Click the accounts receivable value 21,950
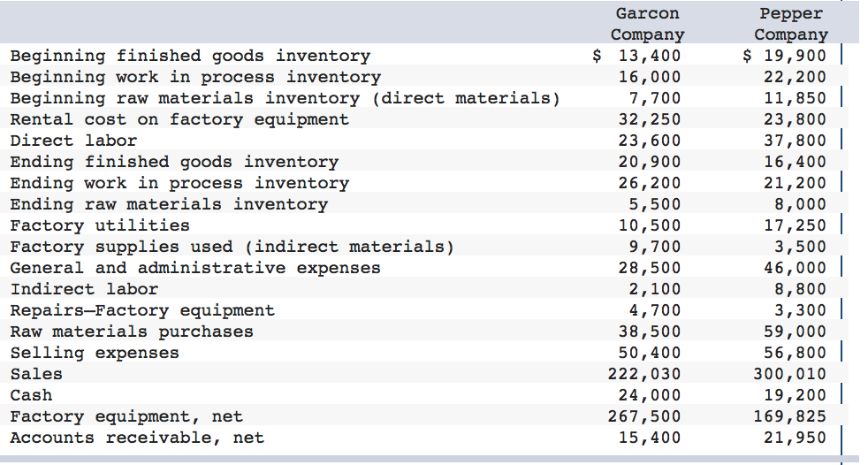Image resolution: width=868 pixels, height=465 pixels. coord(795,438)
